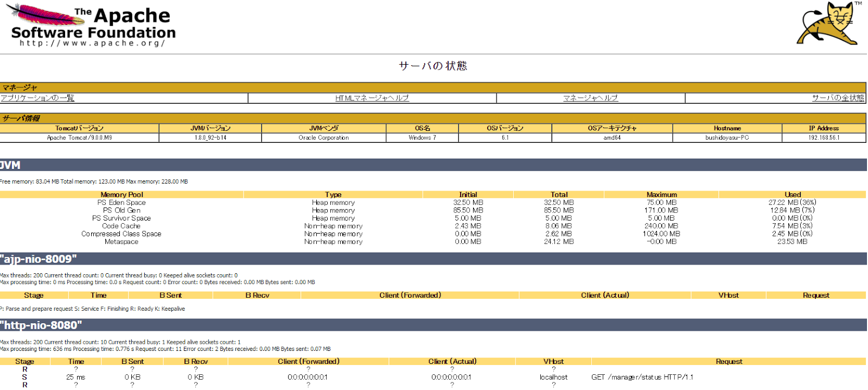
Task: Click the Free memory summary line
Action: [x=94, y=182]
